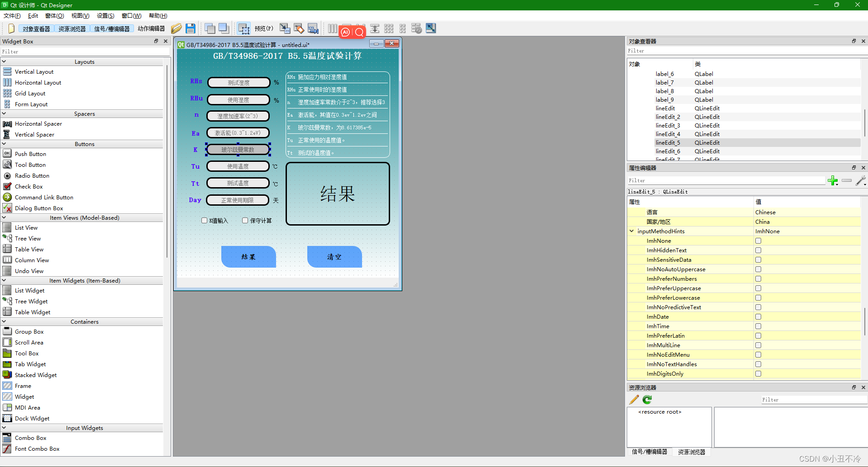This screenshot has height=467, width=868.
Task: Switch to bottom 信号/槽编辑器 tab
Action: tap(649, 452)
